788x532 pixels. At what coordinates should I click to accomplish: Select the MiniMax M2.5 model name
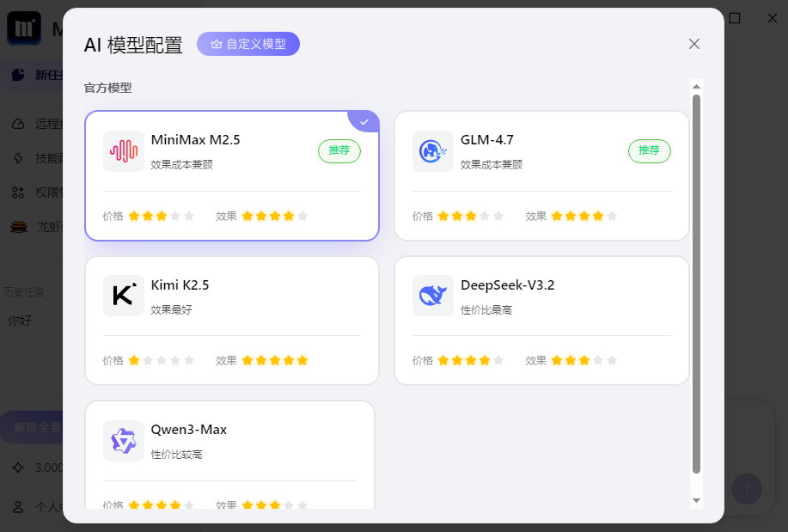195,140
